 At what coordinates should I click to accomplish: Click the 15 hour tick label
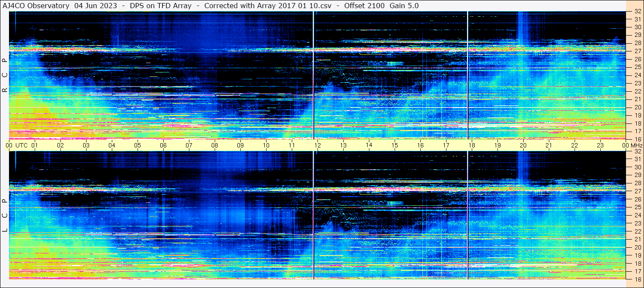tap(395, 145)
